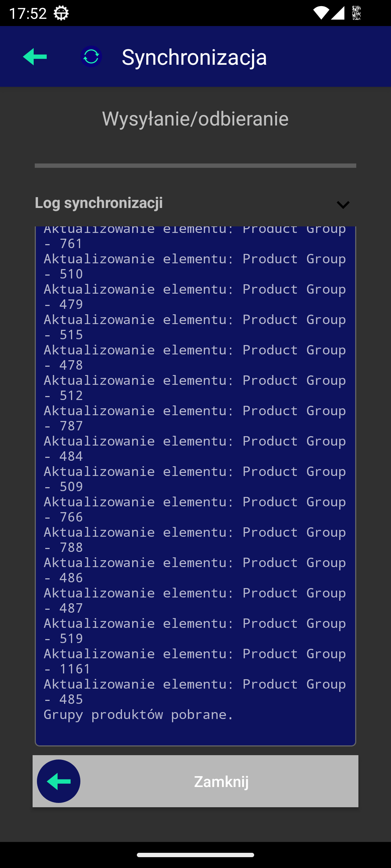Tap the green back arrow in the header
This screenshot has width=391, height=868.
(35, 57)
